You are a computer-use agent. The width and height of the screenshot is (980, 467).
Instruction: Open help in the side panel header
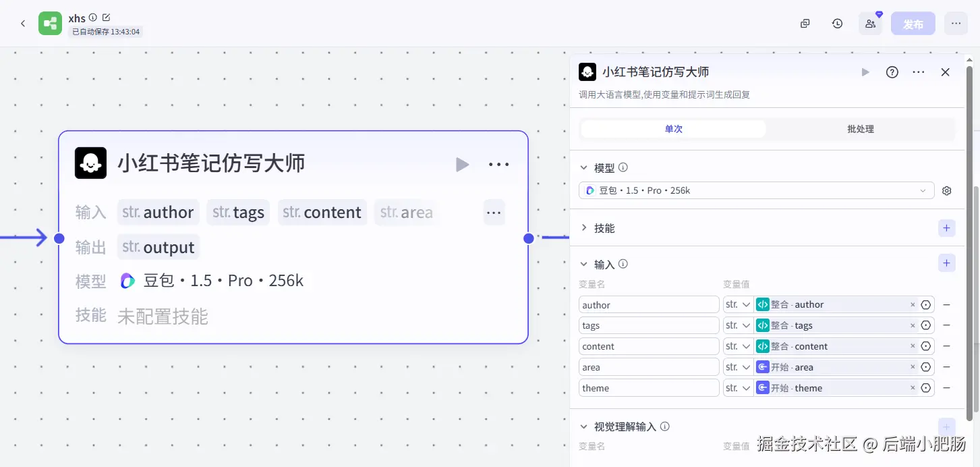(892, 72)
